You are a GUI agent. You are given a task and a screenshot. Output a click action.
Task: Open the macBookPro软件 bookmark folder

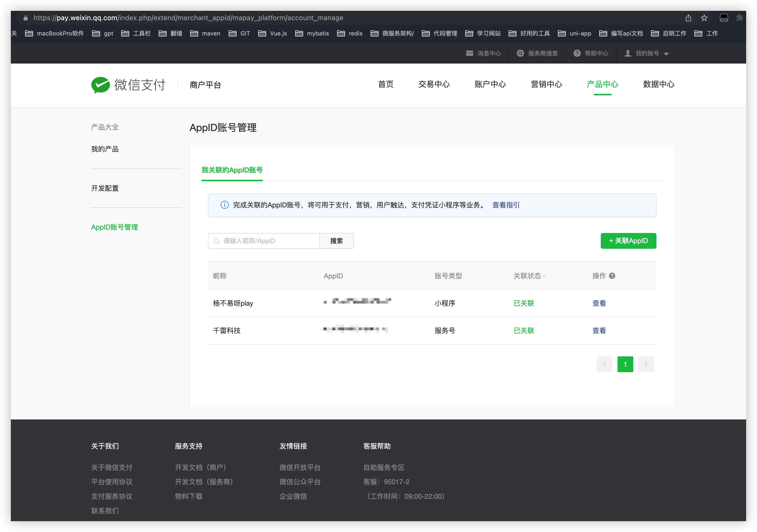[54, 33]
